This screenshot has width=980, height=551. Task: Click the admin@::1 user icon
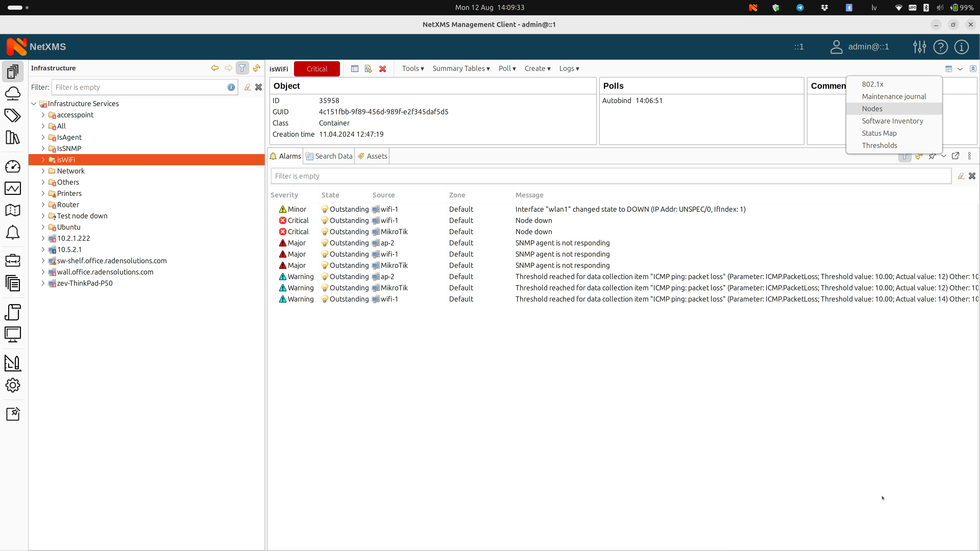pos(836,47)
